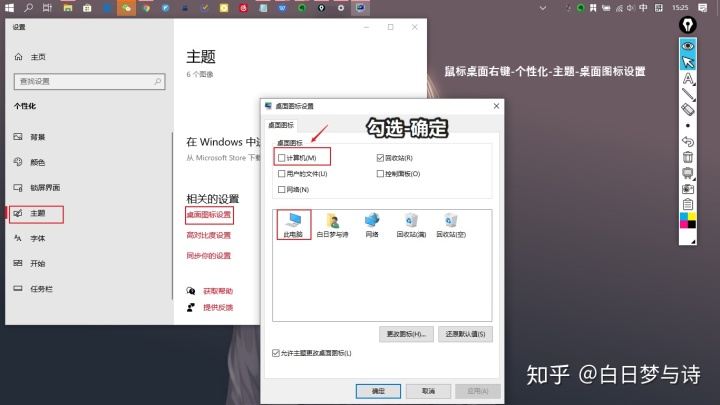Expand the bottom corner arrow of annotation toolbar
The width and height of the screenshot is (720, 405).
(693, 241)
